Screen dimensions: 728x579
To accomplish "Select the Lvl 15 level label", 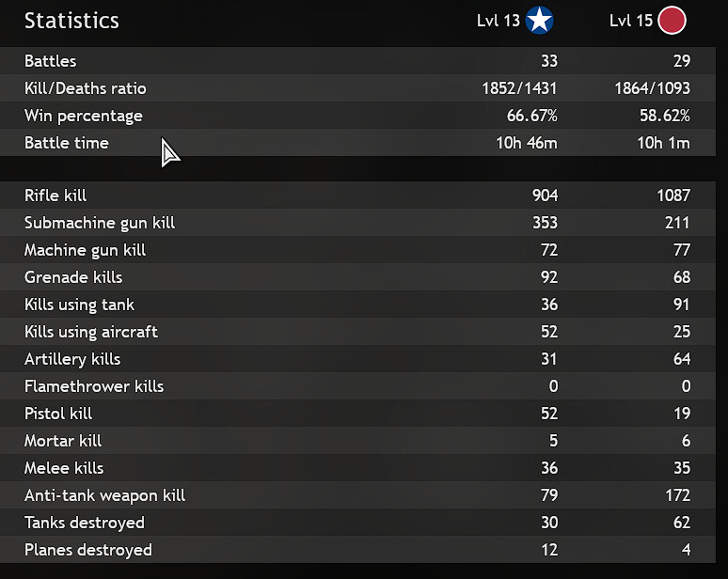I will [x=630, y=21].
